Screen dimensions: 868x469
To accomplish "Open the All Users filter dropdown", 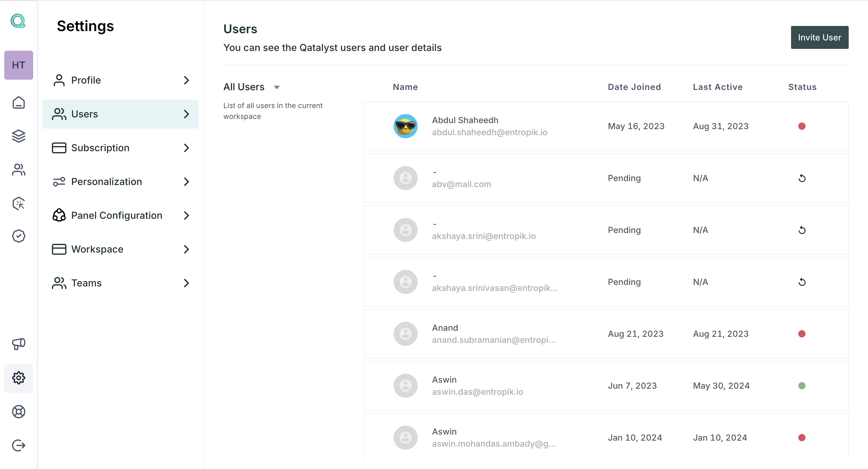I will coord(252,87).
